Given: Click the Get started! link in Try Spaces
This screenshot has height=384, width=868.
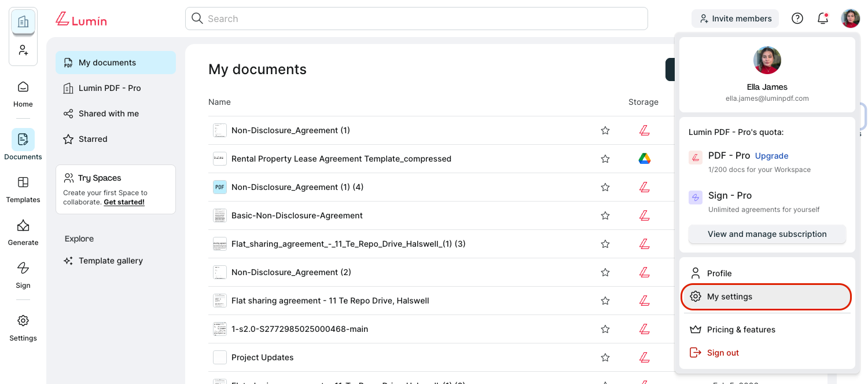Looking at the screenshot, I should [x=124, y=202].
